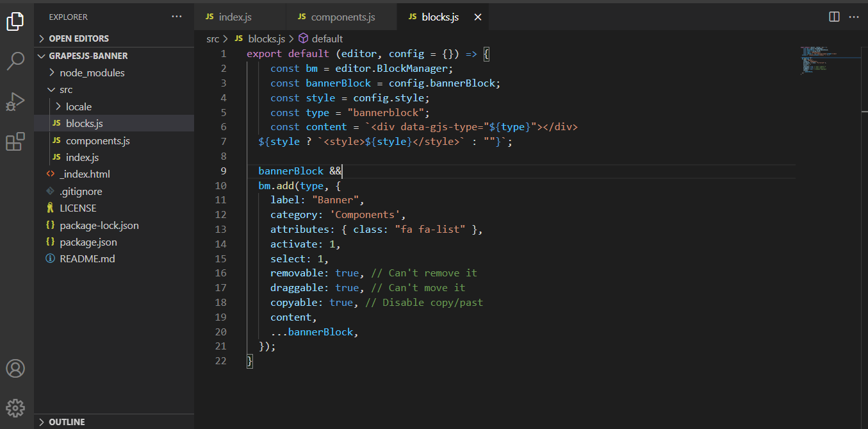Image resolution: width=868 pixels, height=429 pixels.
Task: Expand the Outline section
Action: [x=114, y=422]
